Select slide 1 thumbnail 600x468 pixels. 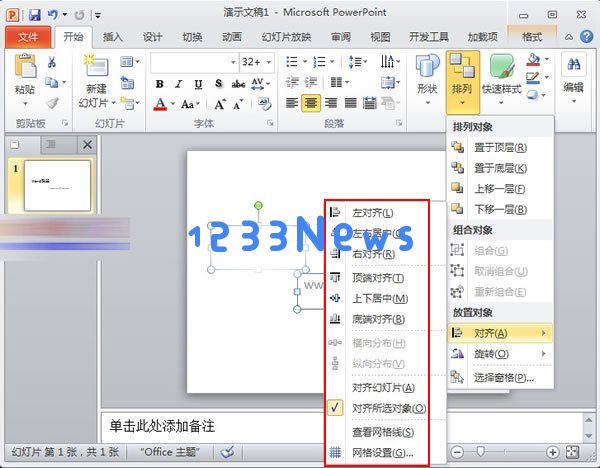tap(57, 186)
